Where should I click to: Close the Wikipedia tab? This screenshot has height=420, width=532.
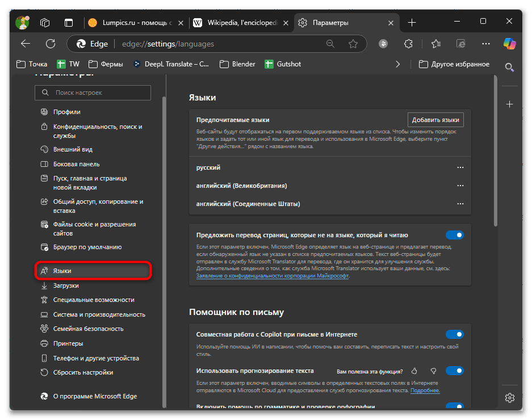(286, 23)
